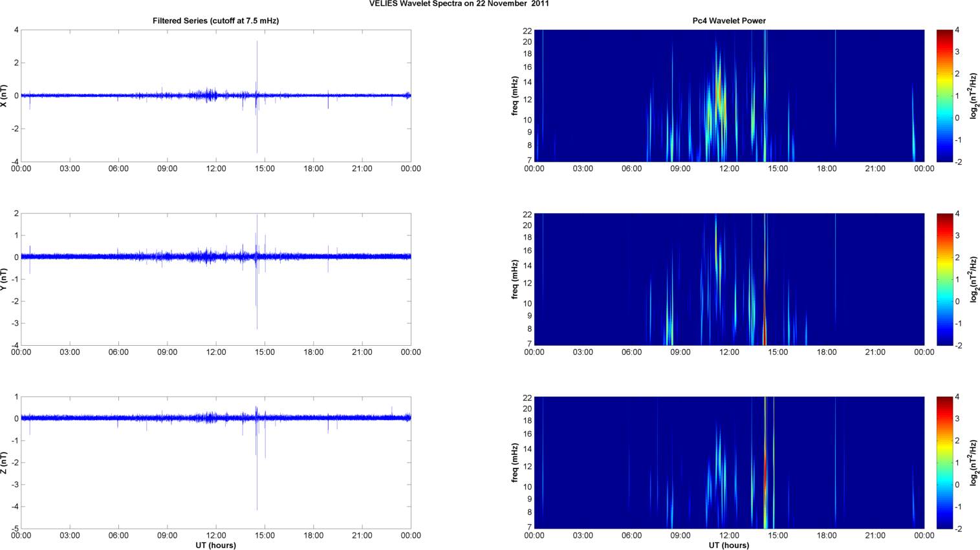Click the X (nT) axis label
The height and width of the screenshot is (550, 980).
tap(5, 96)
